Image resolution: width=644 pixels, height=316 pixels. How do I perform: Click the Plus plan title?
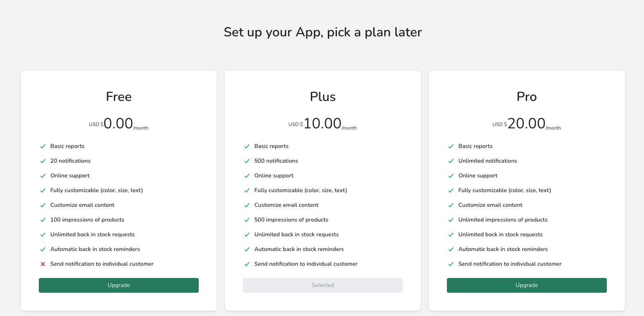pos(323,96)
